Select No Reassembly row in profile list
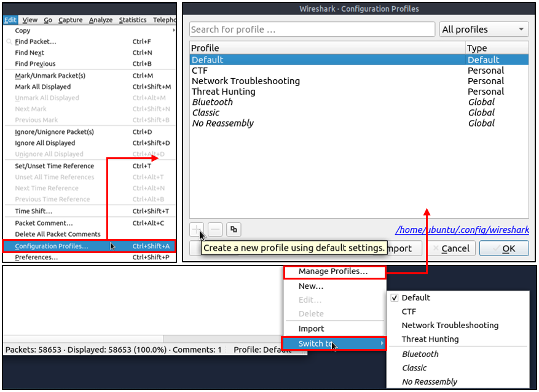This screenshot has height=392, width=539. click(x=359, y=123)
